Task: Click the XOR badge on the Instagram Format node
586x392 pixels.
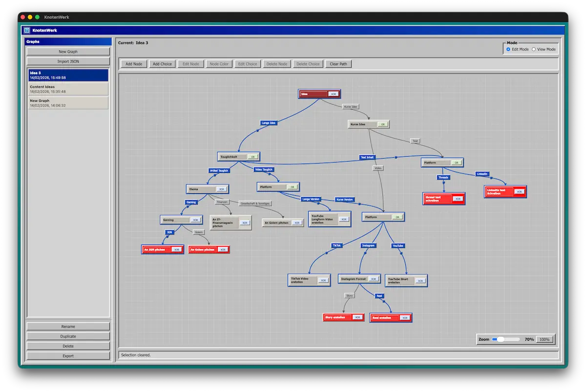Action: click(x=374, y=278)
